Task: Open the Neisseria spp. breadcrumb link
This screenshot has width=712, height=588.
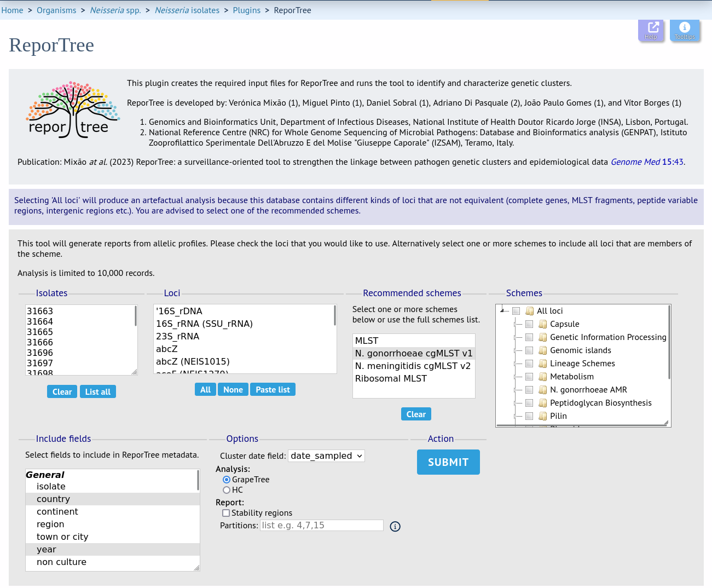Action: 115,10
